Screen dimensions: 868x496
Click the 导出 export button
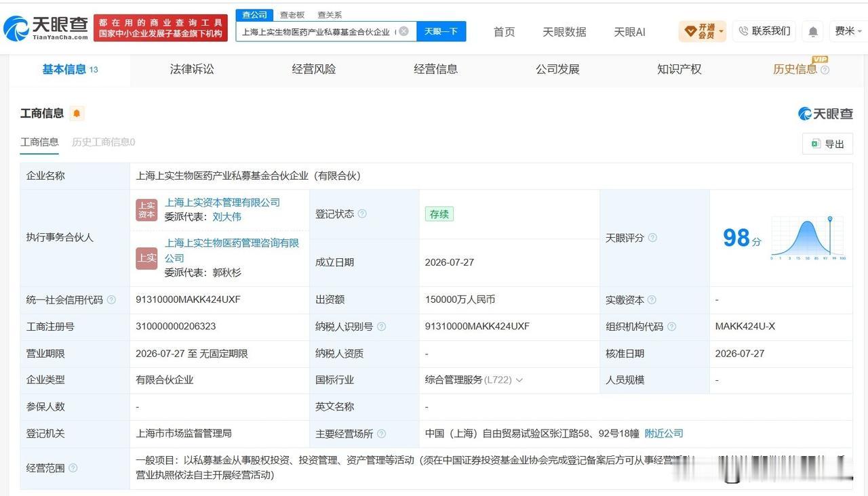click(827, 144)
